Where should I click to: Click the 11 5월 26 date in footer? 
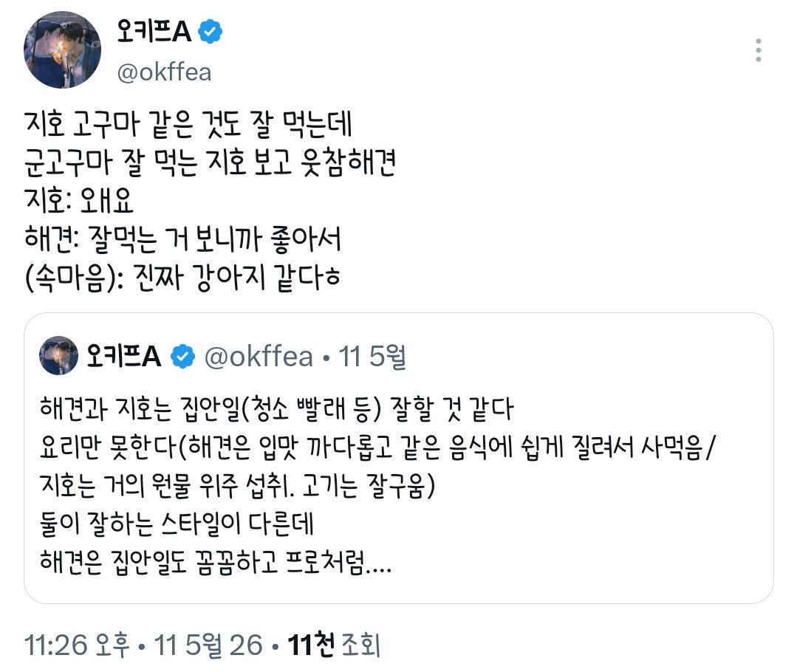(x=208, y=645)
